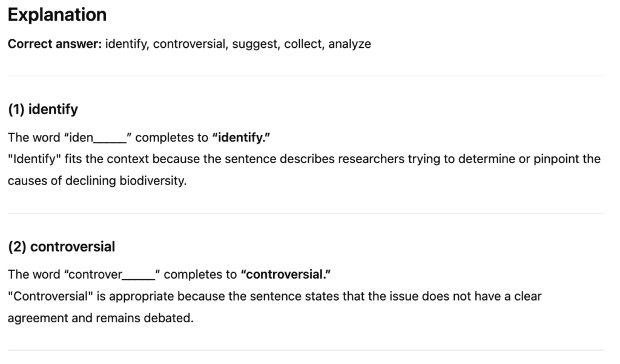Screen dimensions: 620x364
Task: Click the "(2) controversial" section heading
Action: point(61,247)
